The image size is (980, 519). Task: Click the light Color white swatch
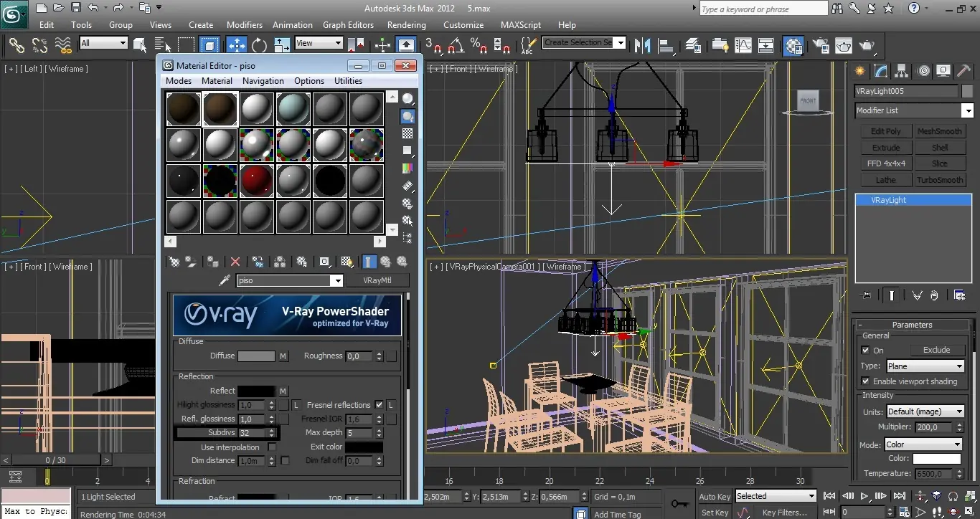point(937,459)
